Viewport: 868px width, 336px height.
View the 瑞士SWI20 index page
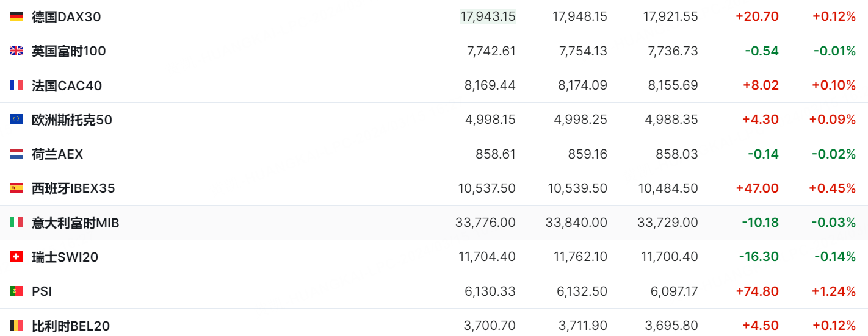pyautogui.click(x=65, y=257)
